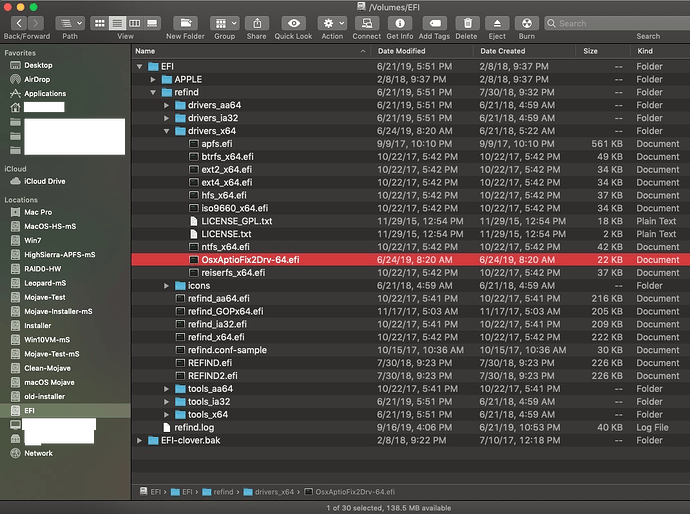Click the Add Tags toolbar icon
The height and width of the screenshot is (514, 690).
point(434,22)
